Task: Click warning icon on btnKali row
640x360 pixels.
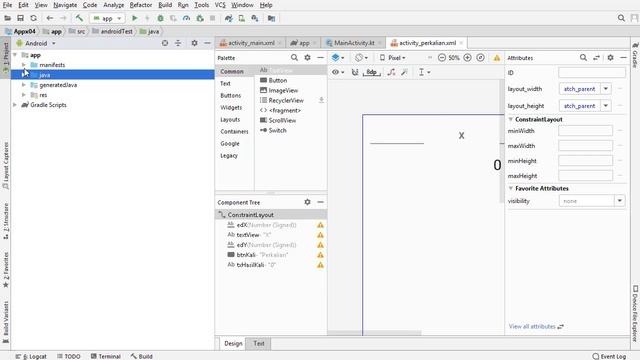Action: point(320,255)
